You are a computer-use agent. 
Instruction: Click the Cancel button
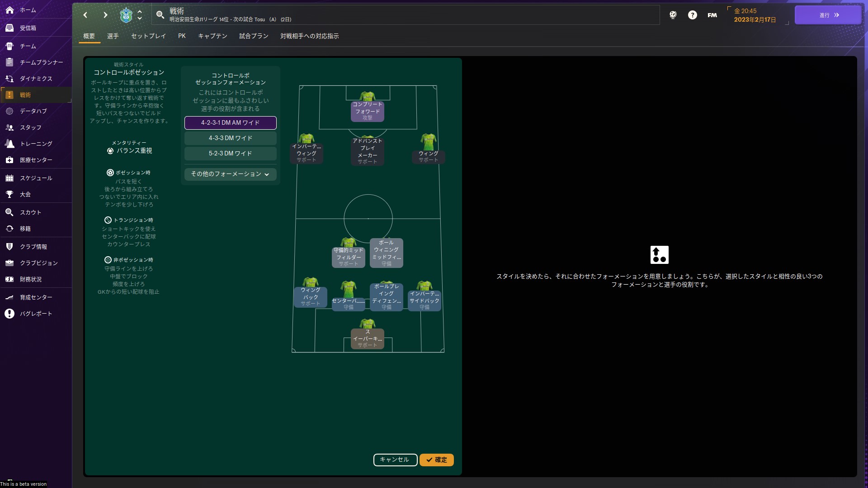click(x=395, y=460)
